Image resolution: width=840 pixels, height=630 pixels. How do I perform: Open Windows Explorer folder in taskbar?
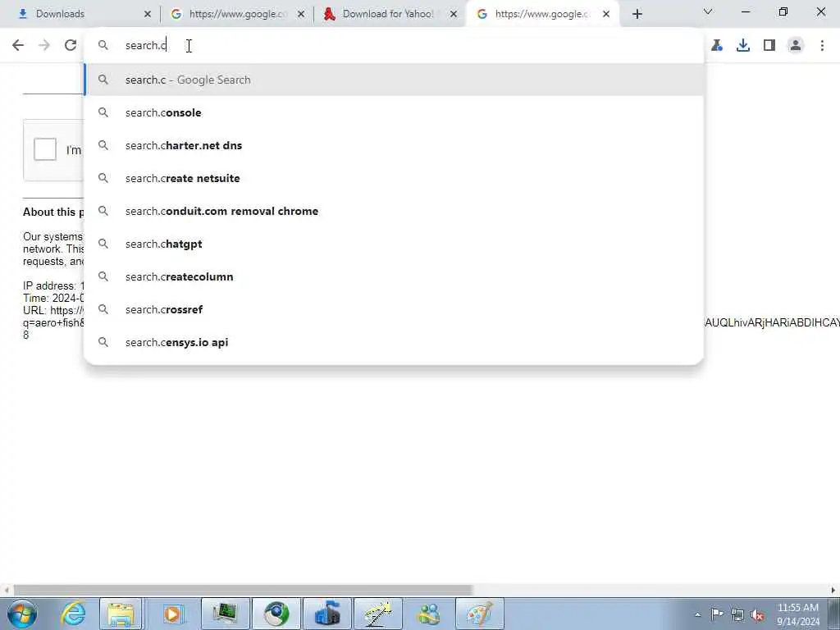click(121, 614)
